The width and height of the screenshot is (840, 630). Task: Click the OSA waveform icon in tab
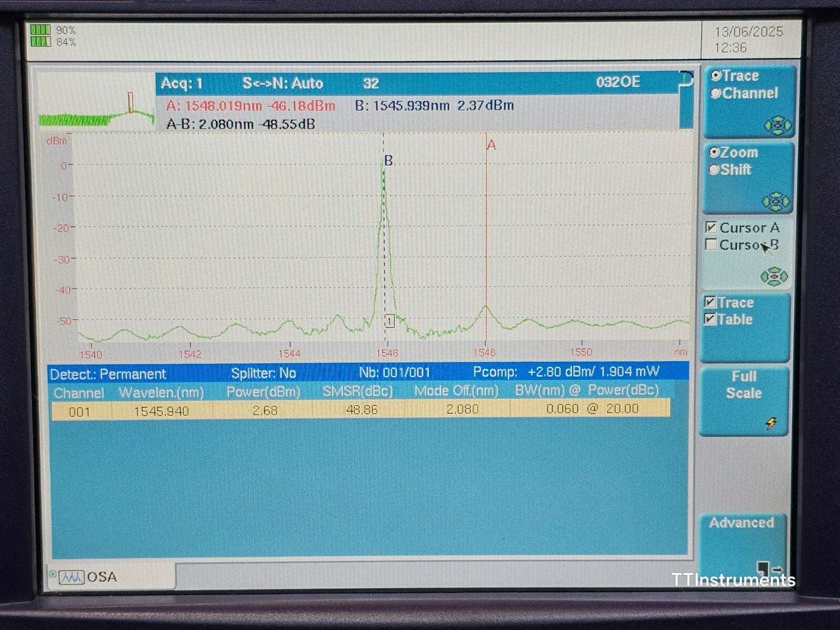tap(71, 577)
